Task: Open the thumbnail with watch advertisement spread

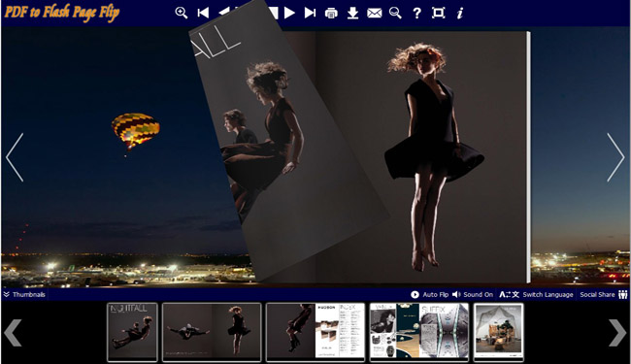Action: (x=419, y=332)
